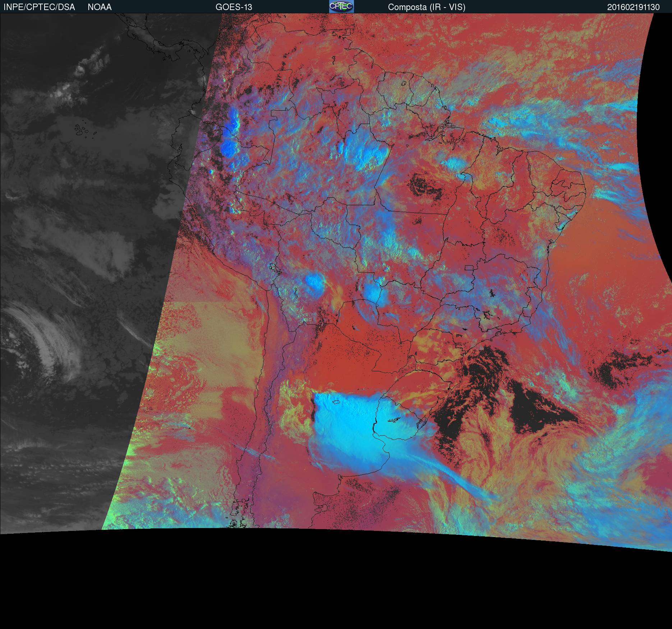Click the Composta (IR - VIS) title
672x629 pixels.
pyautogui.click(x=427, y=7)
